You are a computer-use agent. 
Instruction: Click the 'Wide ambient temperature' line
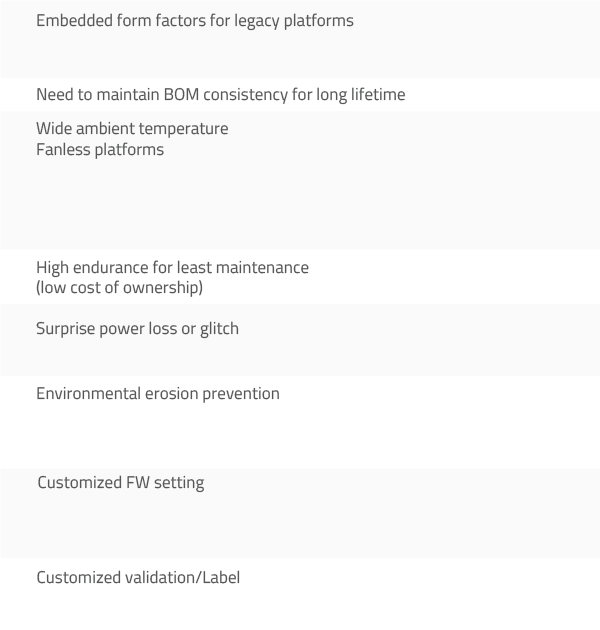click(132, 129)
